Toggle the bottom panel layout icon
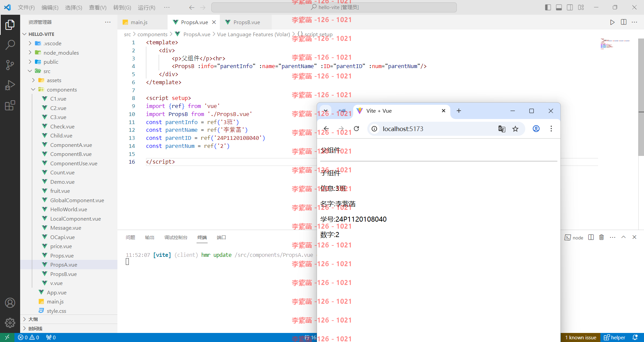The width and height of the screenshot is (644, 342). point(559,7)
